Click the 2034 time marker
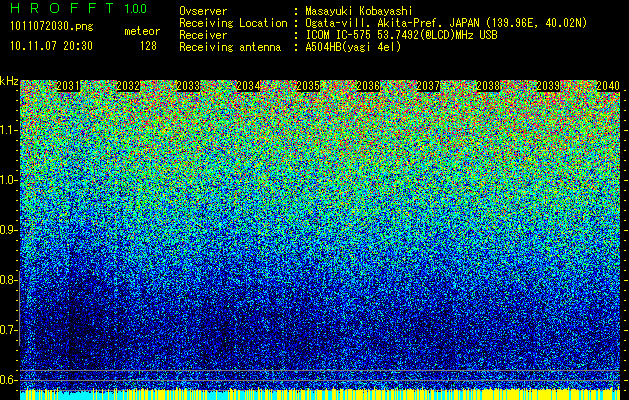Viewport: 629px width, 400px height. 248,86
